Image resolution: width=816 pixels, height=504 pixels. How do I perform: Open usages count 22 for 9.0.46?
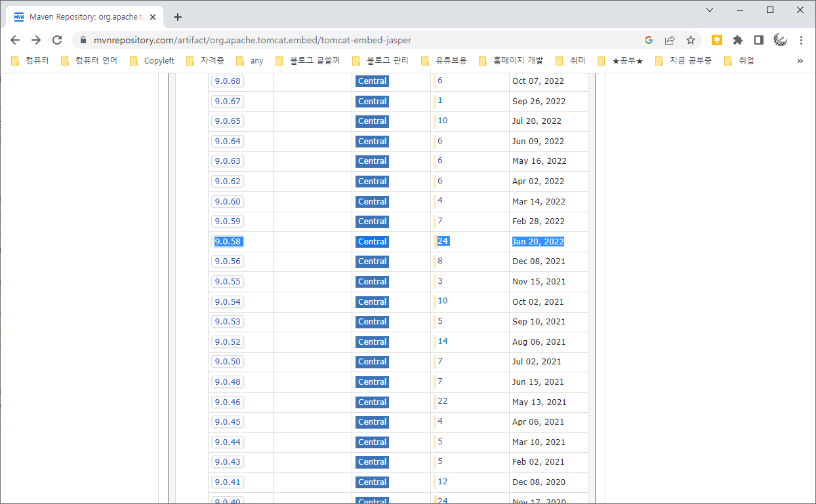[443, 401]
